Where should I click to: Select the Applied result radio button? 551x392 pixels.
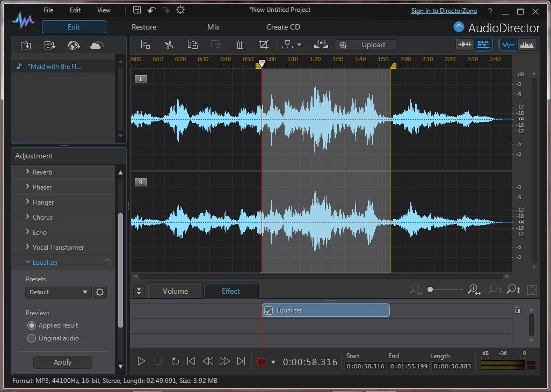click(x=32, y=325)
